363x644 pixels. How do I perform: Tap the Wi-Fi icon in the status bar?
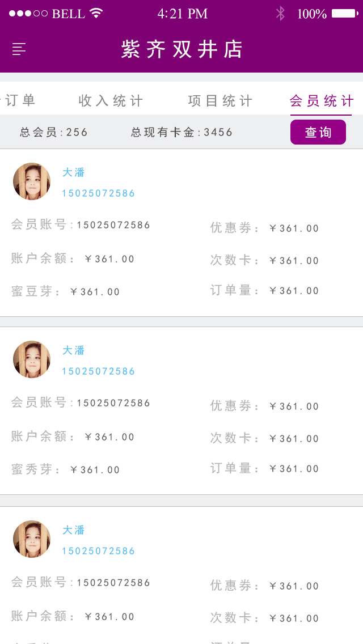tap(96, 13)
